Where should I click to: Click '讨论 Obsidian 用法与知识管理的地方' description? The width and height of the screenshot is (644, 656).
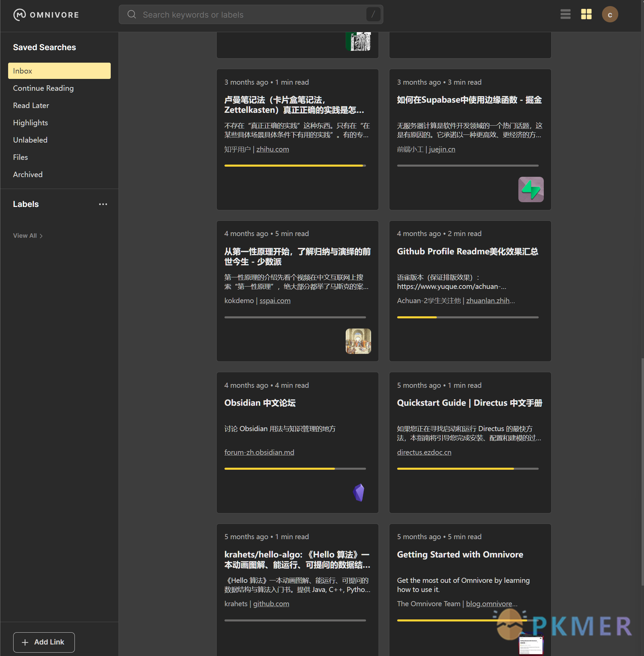tap(280, 429)
